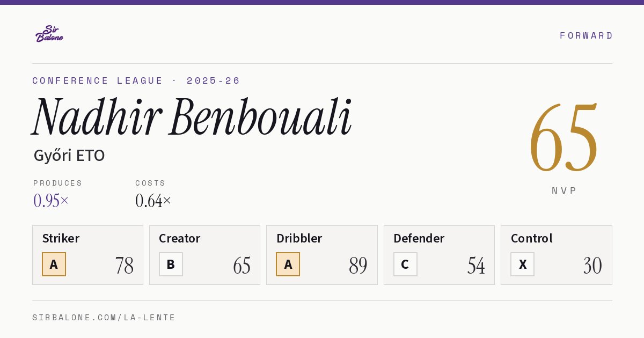Select the Control stat card
Viewport: 644px width, 338px height.
coord(557,255)
